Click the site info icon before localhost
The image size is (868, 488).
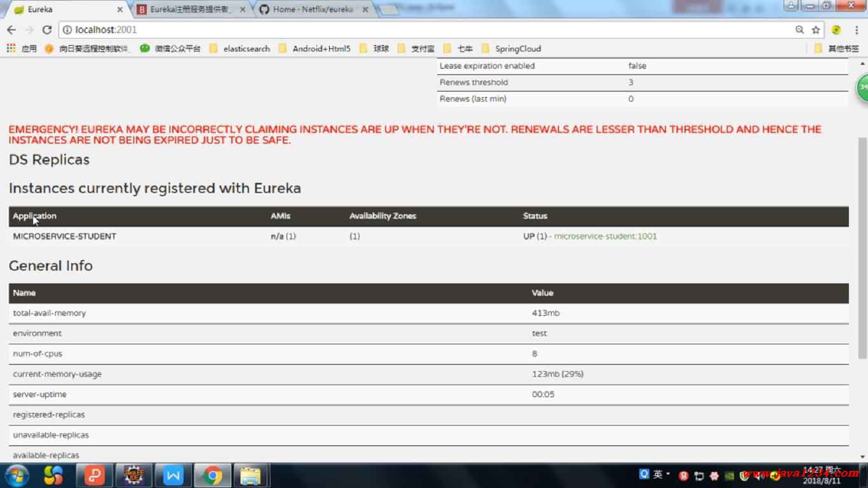point(67,30)
